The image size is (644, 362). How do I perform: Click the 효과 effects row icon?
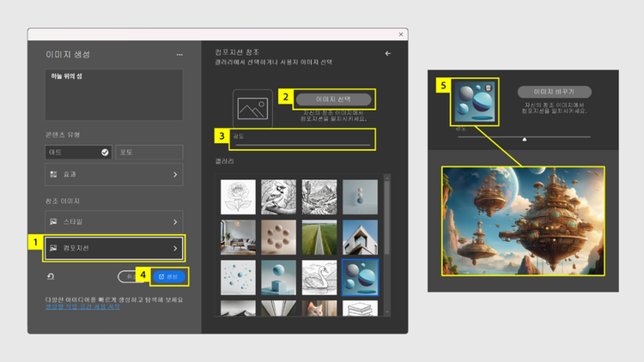coord(53,174)
